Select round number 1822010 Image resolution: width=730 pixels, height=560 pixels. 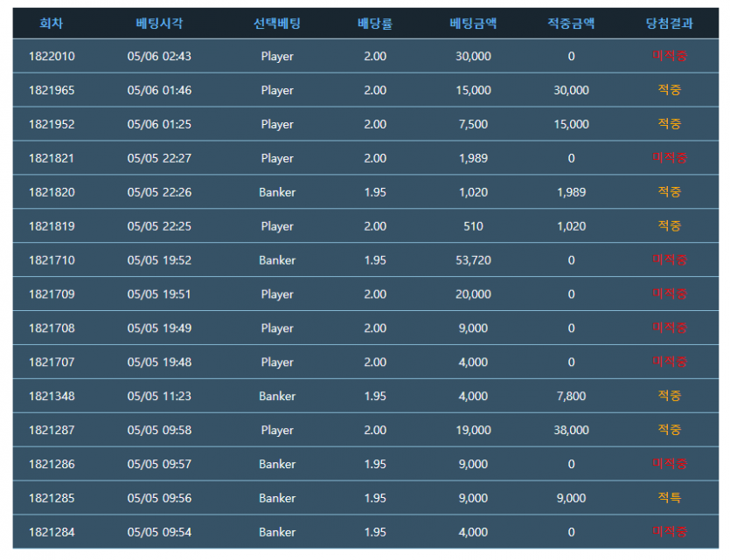(x=52, y=56)
